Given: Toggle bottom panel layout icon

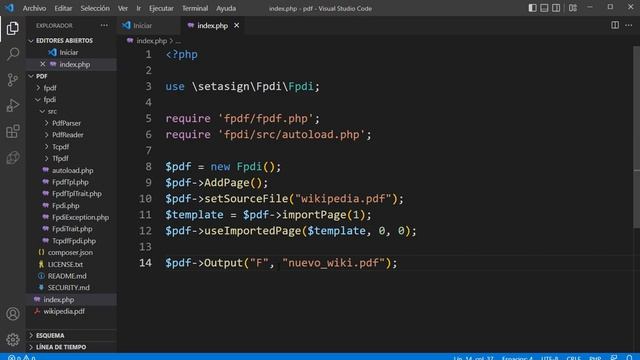Looking at the screenshot, I should [544, 8].
